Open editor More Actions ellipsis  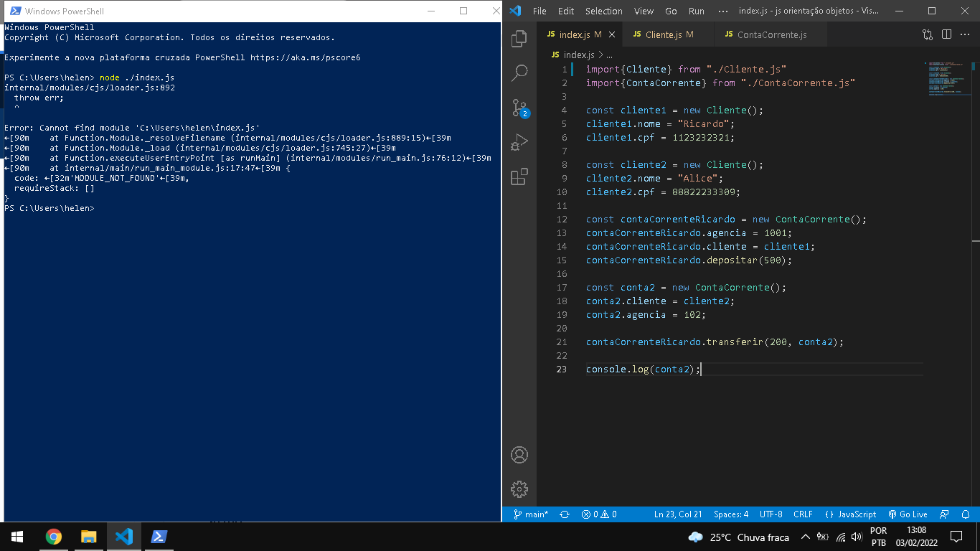point(964,34)
